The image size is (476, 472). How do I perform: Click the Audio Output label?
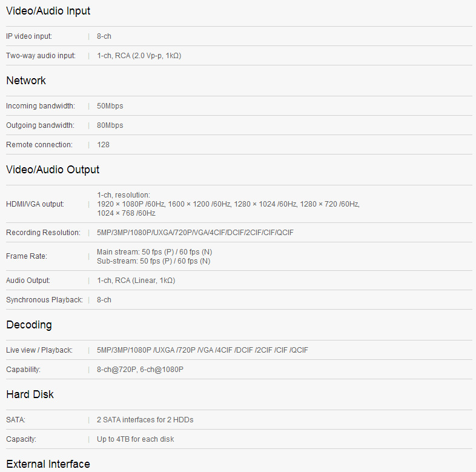coord(28,281)
